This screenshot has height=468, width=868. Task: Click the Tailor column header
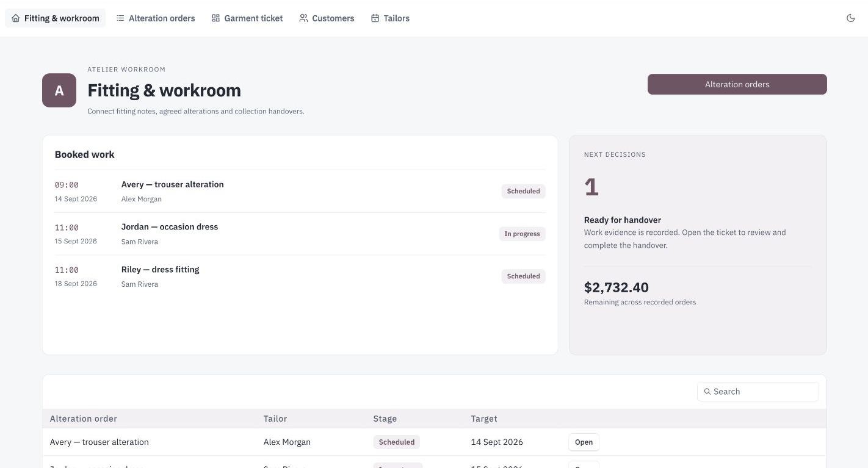pyautogui.click(x=275, y=419)
